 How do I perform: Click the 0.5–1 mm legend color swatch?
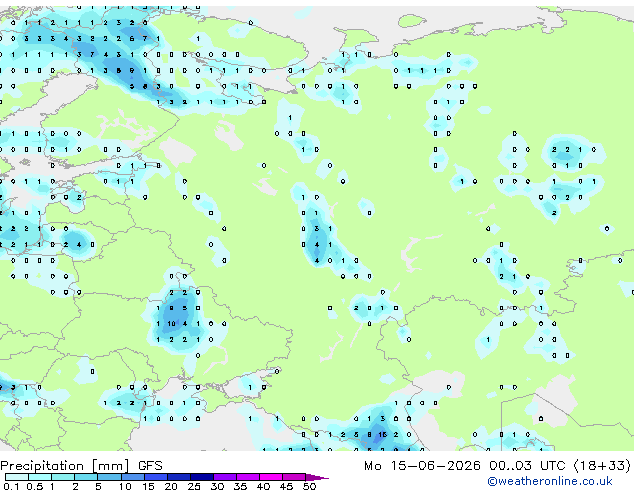point(40,477)
